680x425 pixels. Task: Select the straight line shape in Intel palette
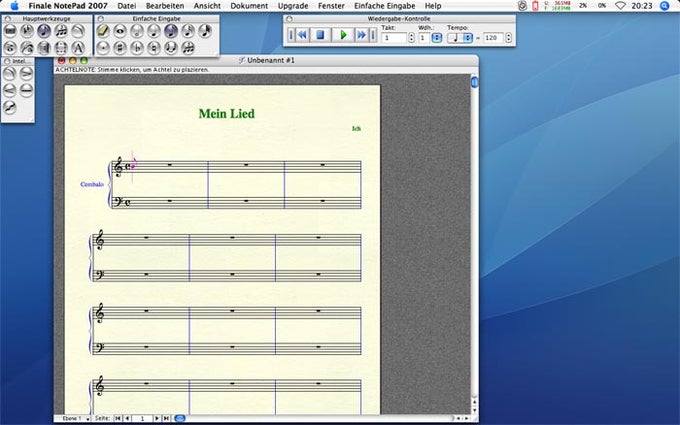pos(26,90)
